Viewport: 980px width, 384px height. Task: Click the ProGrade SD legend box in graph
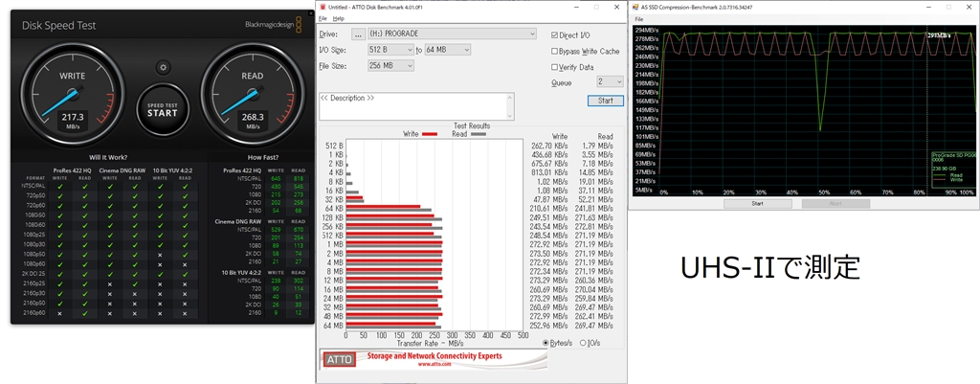click(x=952, y=169)
